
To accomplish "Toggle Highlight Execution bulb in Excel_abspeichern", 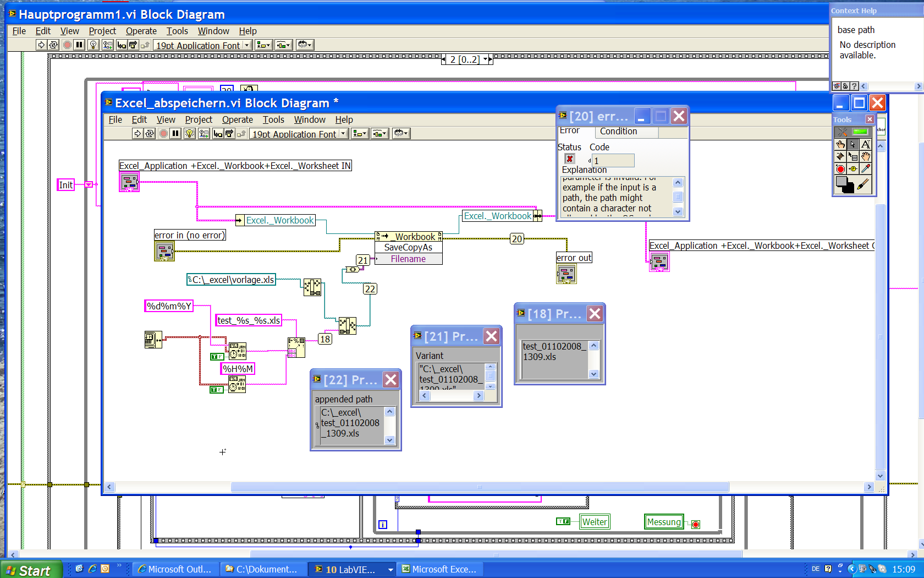I will point(190,133).
